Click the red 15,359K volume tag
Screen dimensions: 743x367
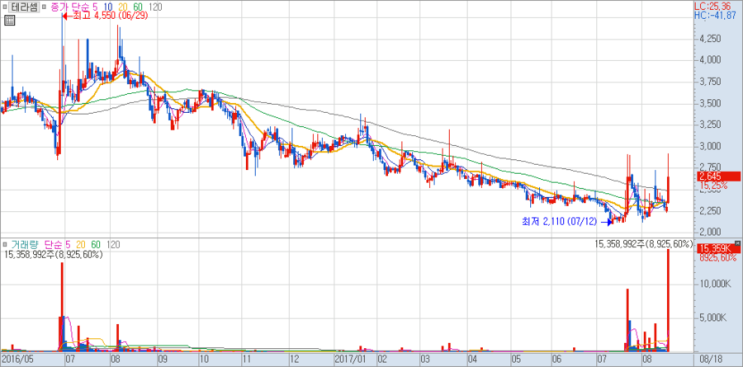point(718,248)
